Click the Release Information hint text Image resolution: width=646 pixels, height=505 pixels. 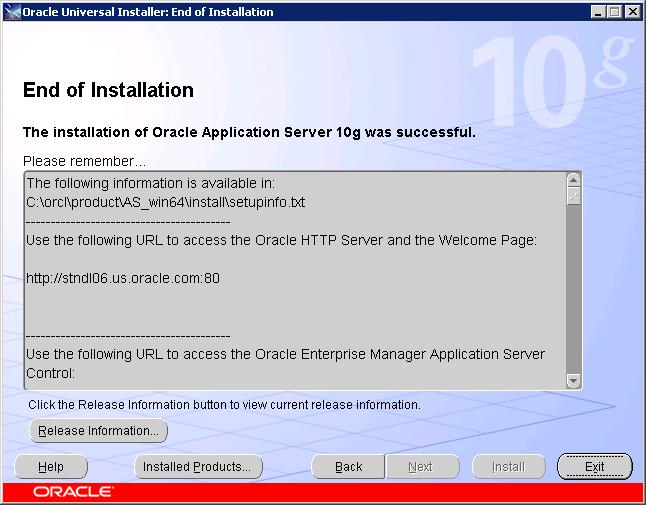click(225, 404)
